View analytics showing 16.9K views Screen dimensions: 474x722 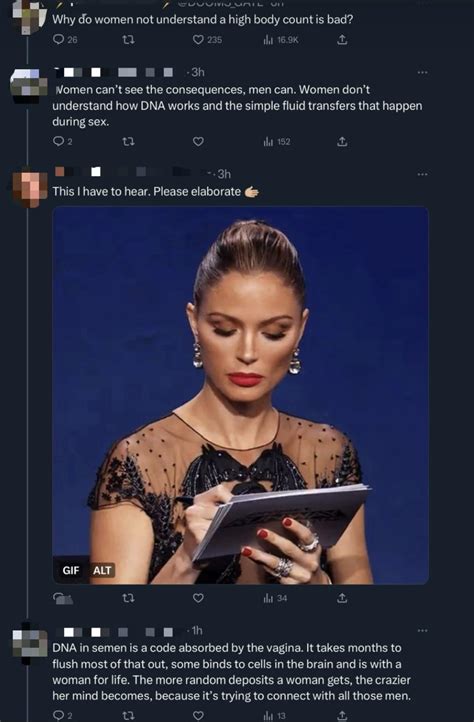[281, 40]
